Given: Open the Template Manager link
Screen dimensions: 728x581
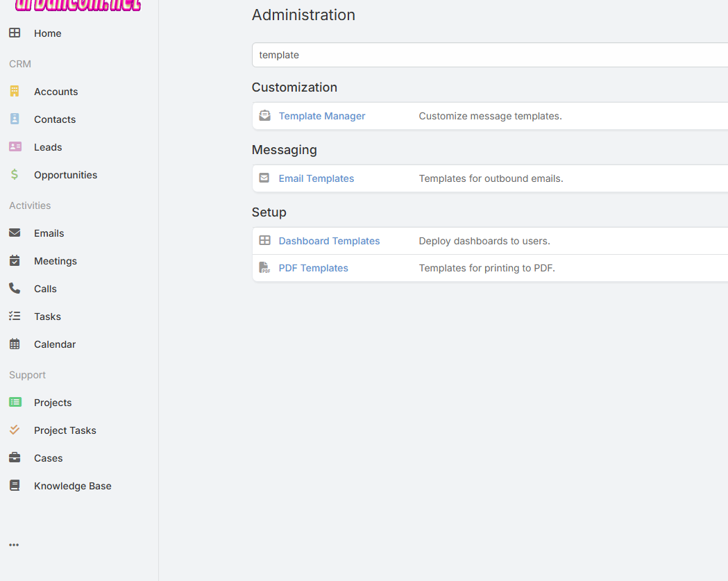Looking at the screenshot, I should pyautogui.click(x=321, y=116).
